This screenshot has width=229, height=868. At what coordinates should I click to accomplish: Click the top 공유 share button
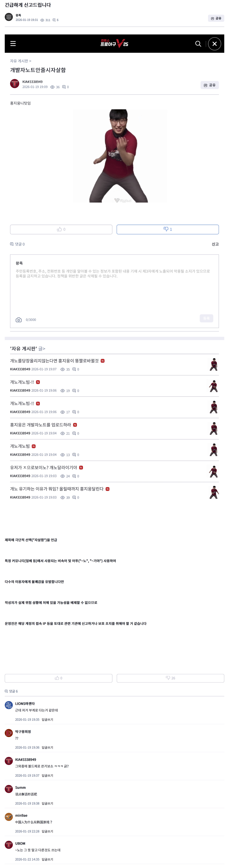point(216,18)
